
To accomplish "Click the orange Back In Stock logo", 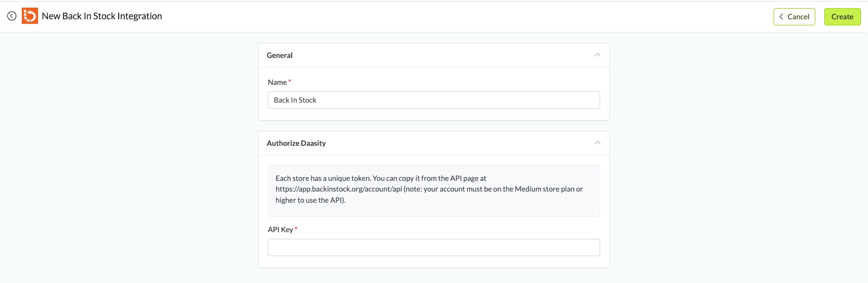I will tap(30, 16).
